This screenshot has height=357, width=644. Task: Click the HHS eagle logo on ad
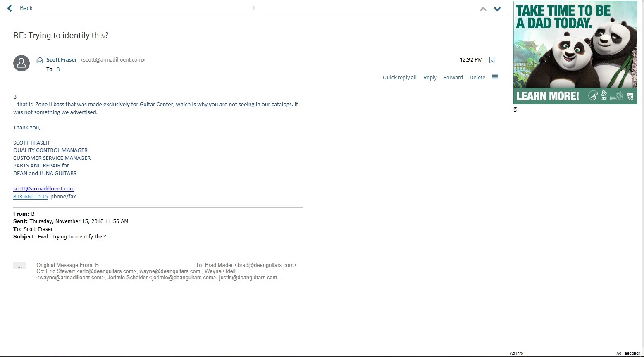tap(593, 96)
